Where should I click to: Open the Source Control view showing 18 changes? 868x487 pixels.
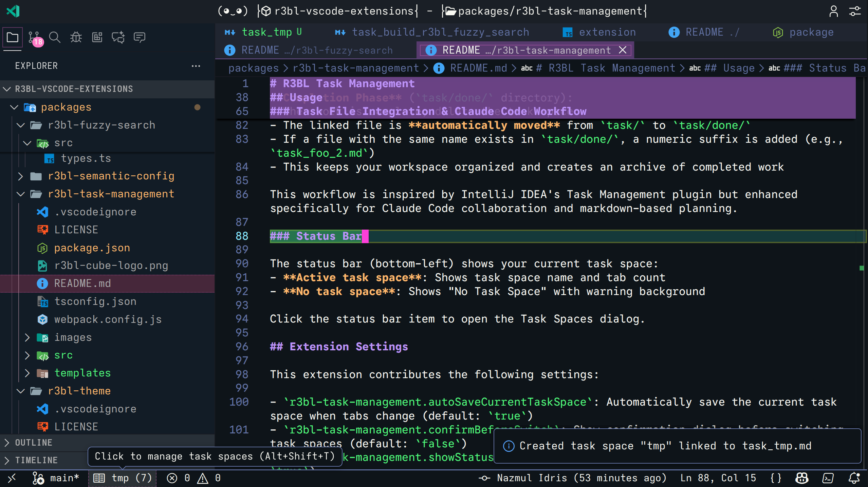(x=34, y=37)
